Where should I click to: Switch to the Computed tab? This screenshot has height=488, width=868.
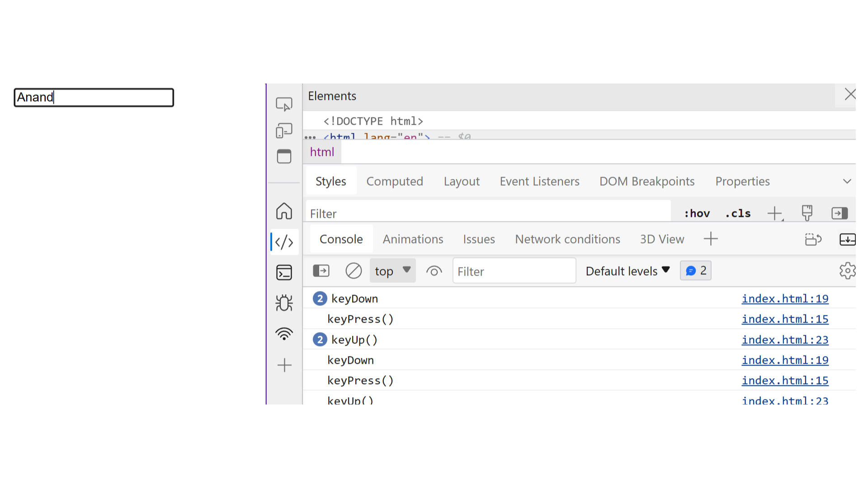point(394,181)
